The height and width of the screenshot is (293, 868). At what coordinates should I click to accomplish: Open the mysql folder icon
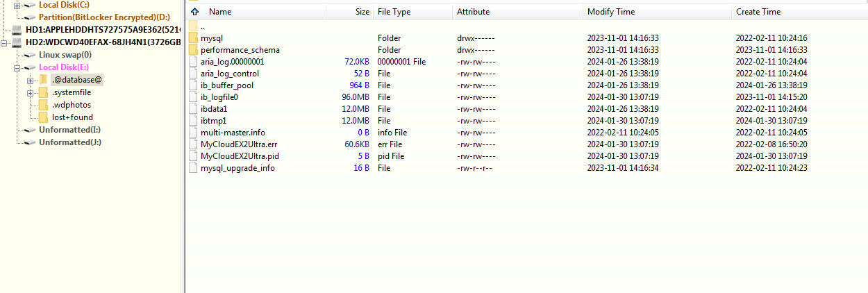point(193,38)
